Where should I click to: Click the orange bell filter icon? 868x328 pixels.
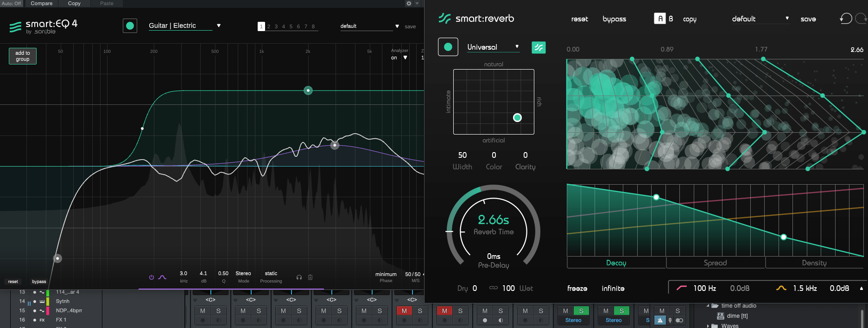click(x=781, y=288)
